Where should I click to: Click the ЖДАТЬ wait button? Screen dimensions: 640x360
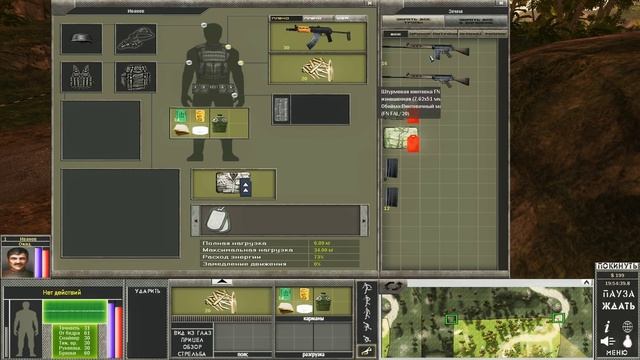pyautogui.click(x=618, y=306)
